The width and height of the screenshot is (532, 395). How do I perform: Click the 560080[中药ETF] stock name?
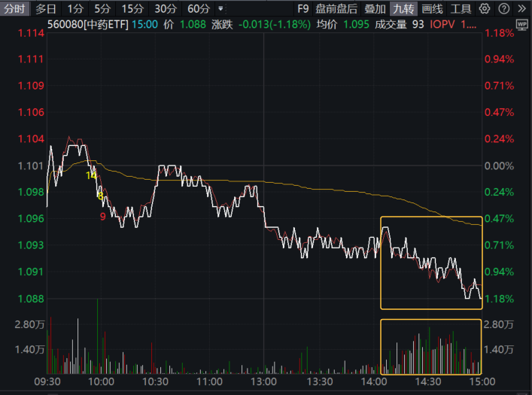87,24
